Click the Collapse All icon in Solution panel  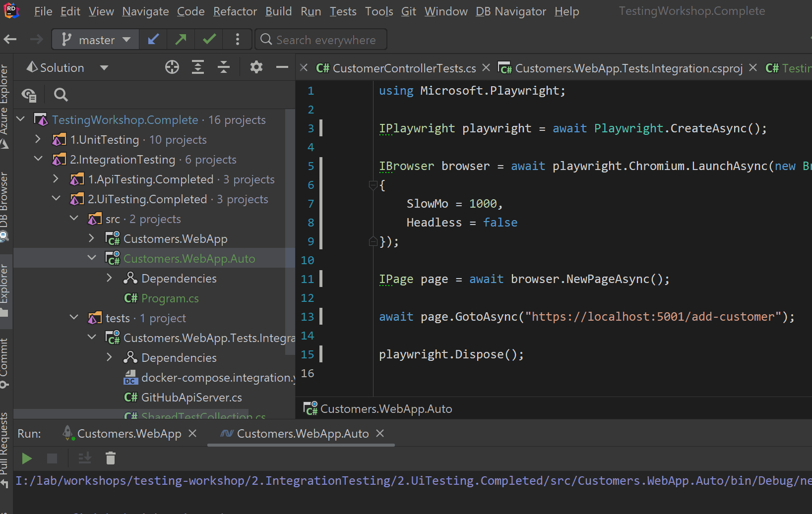tap(224, 67)
